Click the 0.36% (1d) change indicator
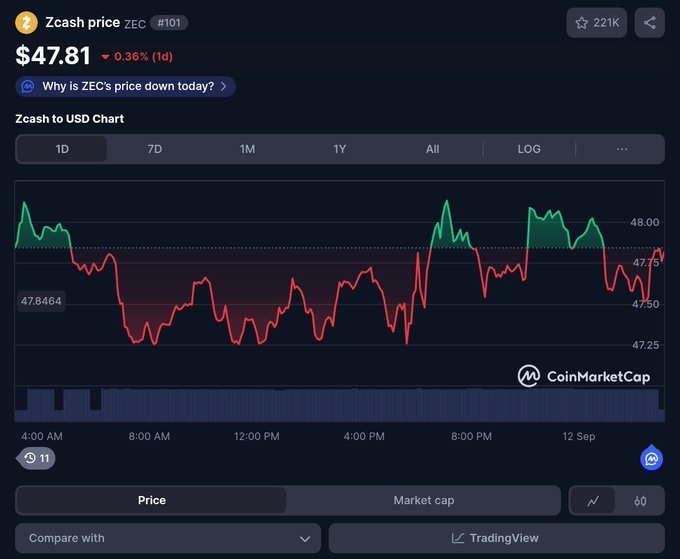 137,56
